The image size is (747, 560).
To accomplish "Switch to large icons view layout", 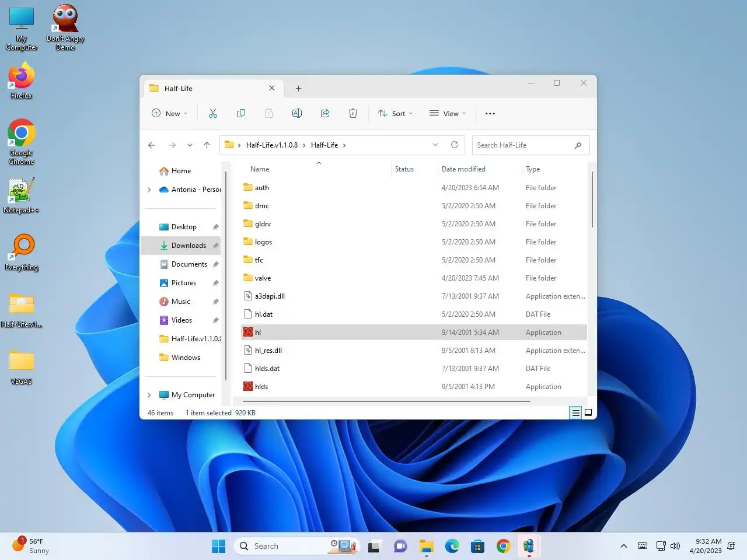I will pyautogui.click(x=588, y=412).
